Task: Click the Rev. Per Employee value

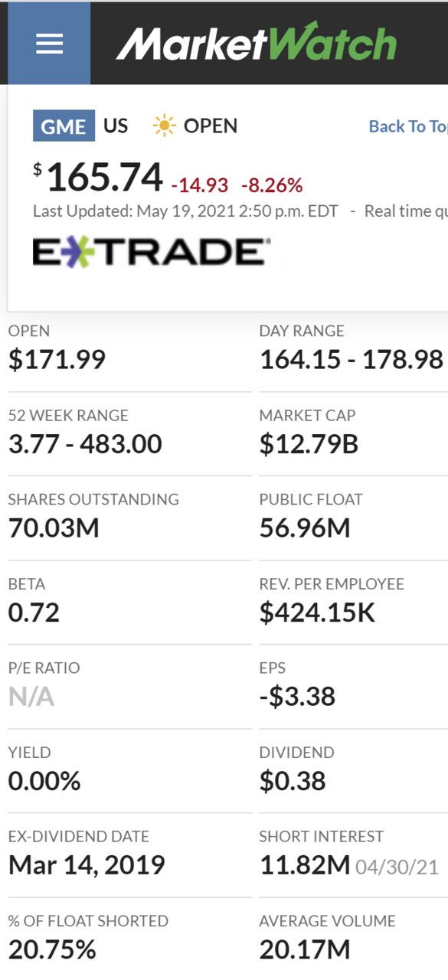Action: pyautogui.click(x=317, y=612)
